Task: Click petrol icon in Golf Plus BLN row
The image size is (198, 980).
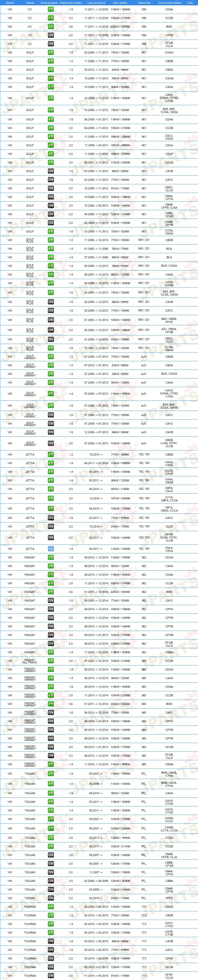Action: (51, 257)
